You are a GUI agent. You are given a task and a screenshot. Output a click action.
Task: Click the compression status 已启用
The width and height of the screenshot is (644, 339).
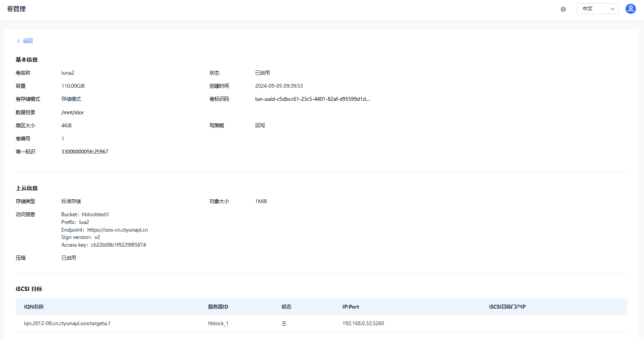[x=69, y=258]
